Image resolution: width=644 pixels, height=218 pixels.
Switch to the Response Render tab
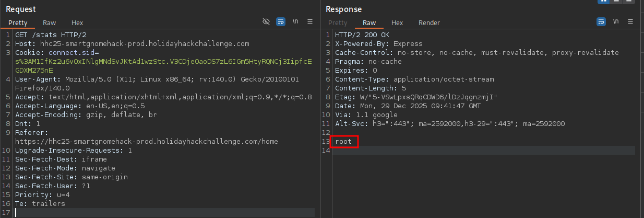click(429, 23)
